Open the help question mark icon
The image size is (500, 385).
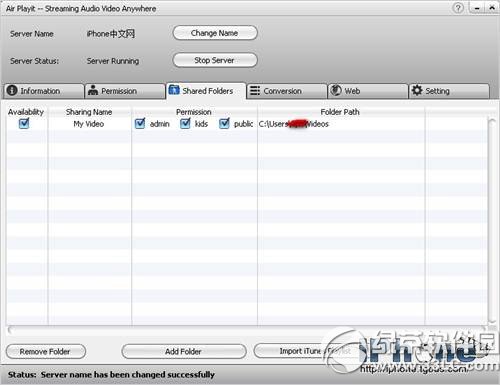(x=458, y=8)
